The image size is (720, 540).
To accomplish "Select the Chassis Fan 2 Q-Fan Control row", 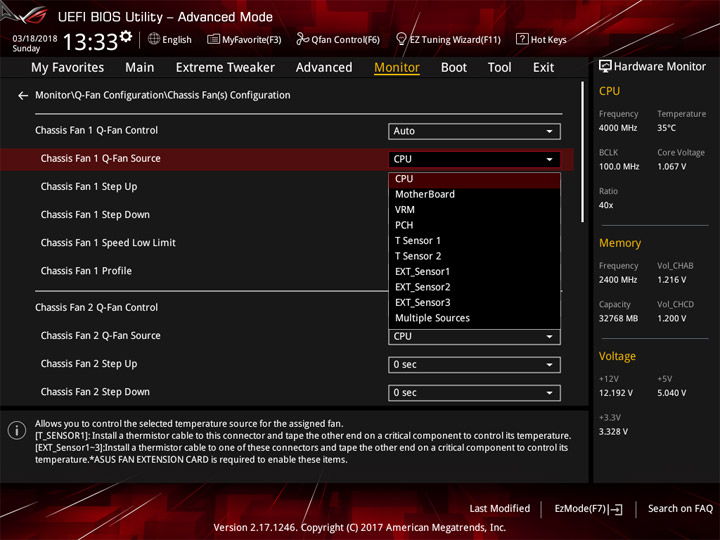I will pyautogui.click(x=96, y=308).
